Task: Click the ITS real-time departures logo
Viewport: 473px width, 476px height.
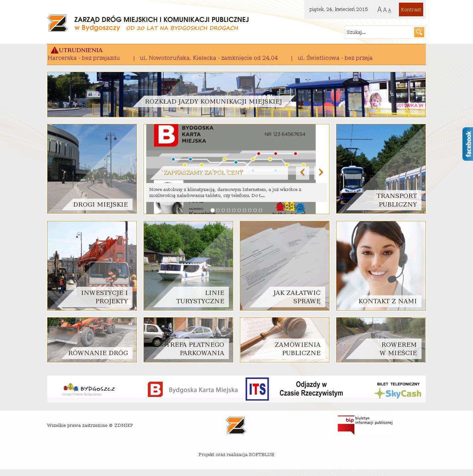Action: click(257, 389)
